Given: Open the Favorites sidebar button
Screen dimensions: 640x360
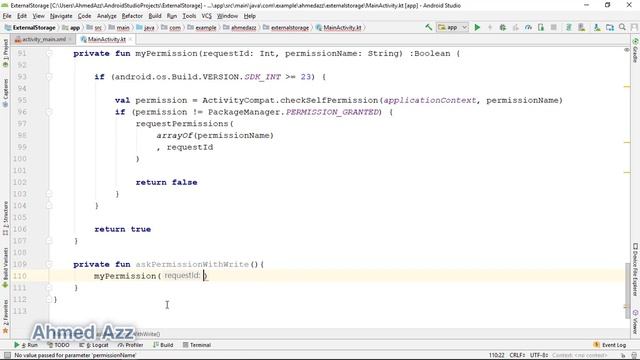Looking at the screenshot, I should pos(5,316).
